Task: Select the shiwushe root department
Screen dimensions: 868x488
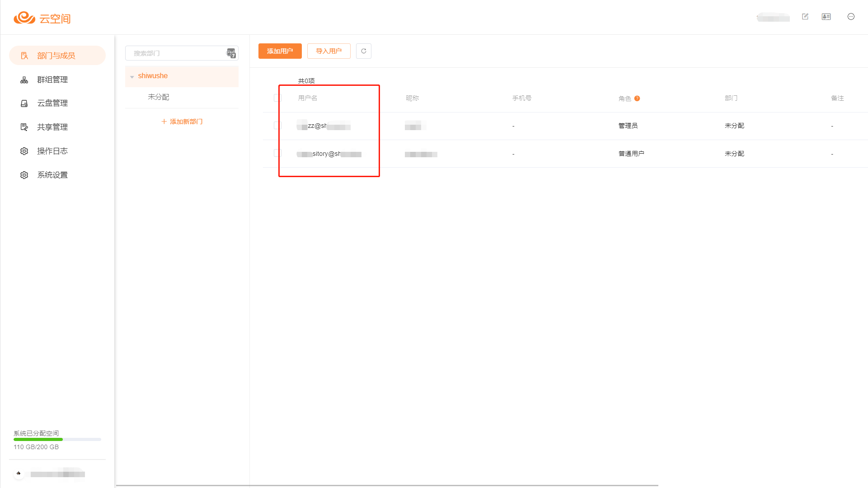Action: [153, 76]
